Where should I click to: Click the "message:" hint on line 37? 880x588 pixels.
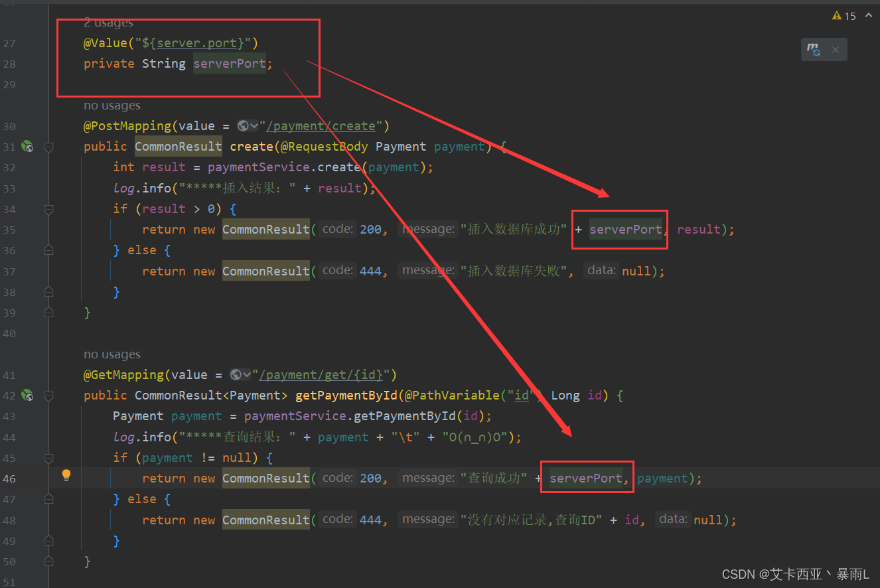click(429, 270)
